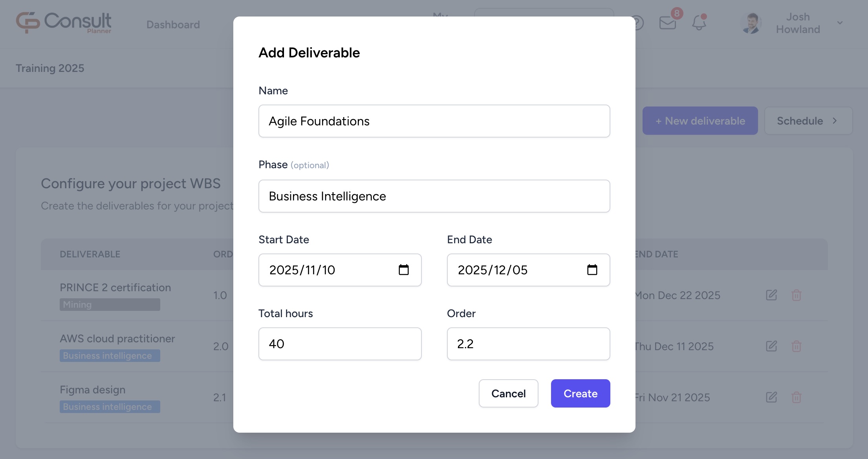Click the notifications bell icon
Viewport: 868px width, 459px height.
pyautogui.click(x=699, y=23)
